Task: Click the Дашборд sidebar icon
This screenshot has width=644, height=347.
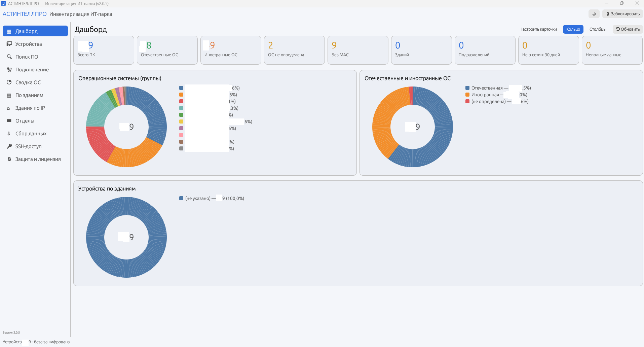Action: point(9,31)
